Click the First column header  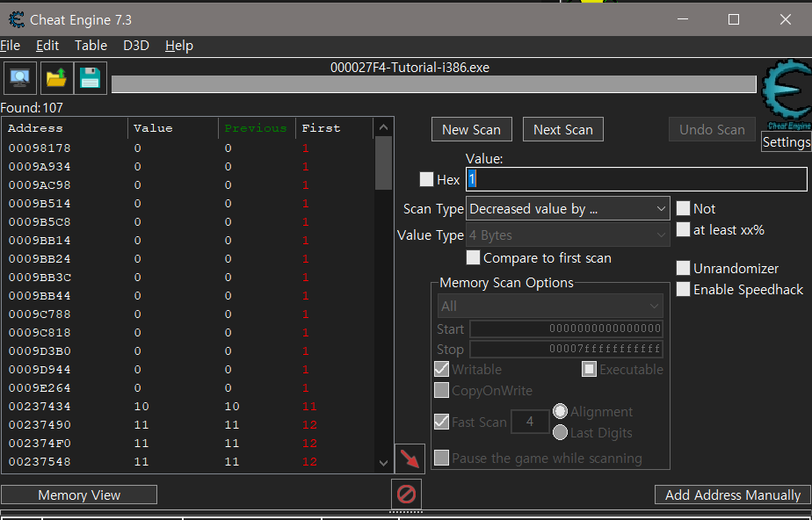coord(335,128)
